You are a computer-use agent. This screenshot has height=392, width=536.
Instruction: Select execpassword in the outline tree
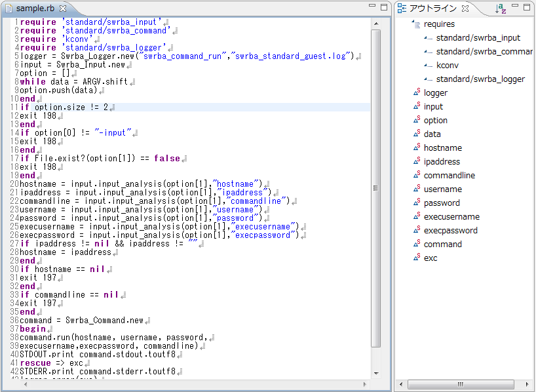pyautogui.click(x=450, y=230)
